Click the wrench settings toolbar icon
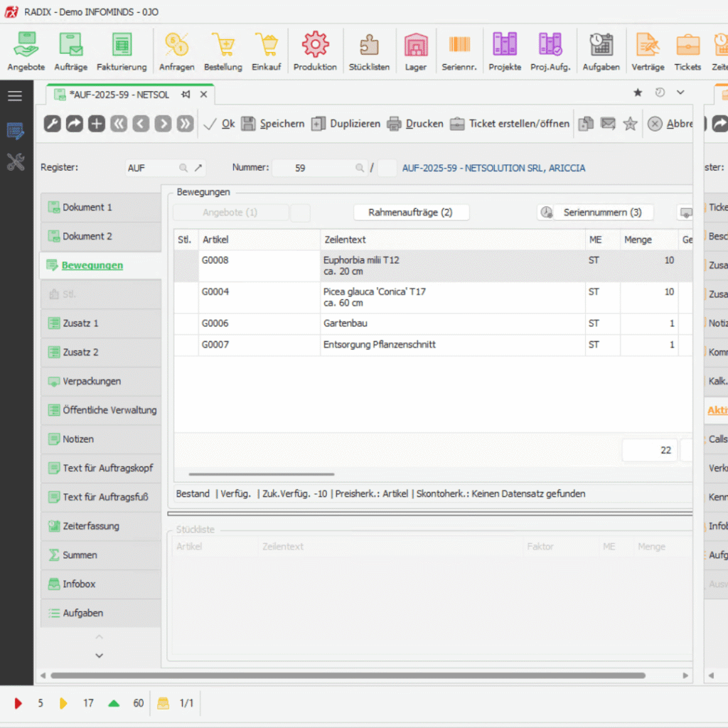728x728 pixels. point(53,124)
